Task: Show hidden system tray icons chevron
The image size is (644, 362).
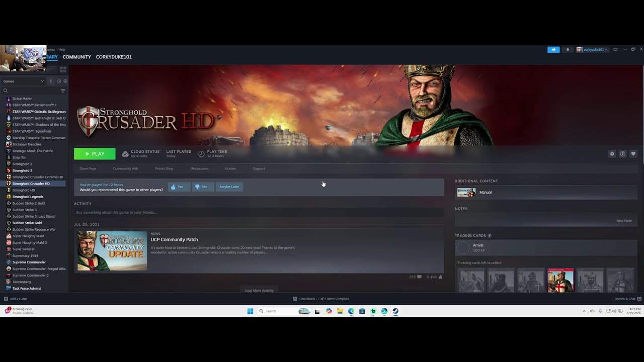Action: click(584, 311)
